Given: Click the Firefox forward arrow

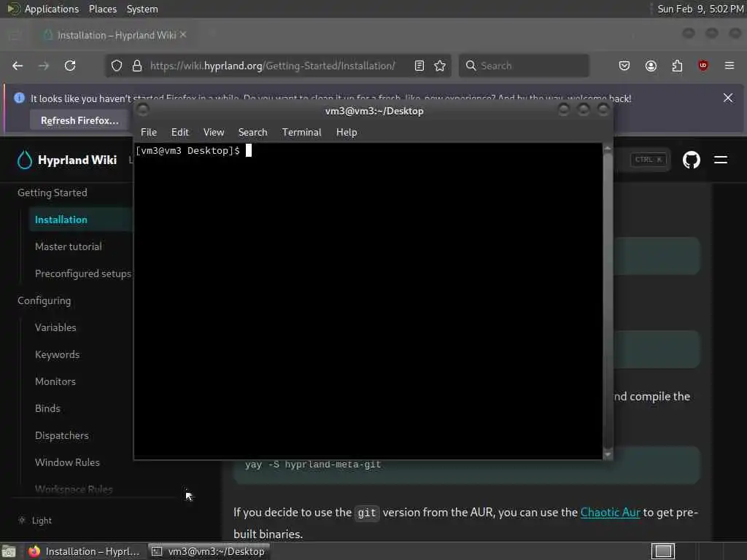Looking at the screenshot, I should pos(44,66).
